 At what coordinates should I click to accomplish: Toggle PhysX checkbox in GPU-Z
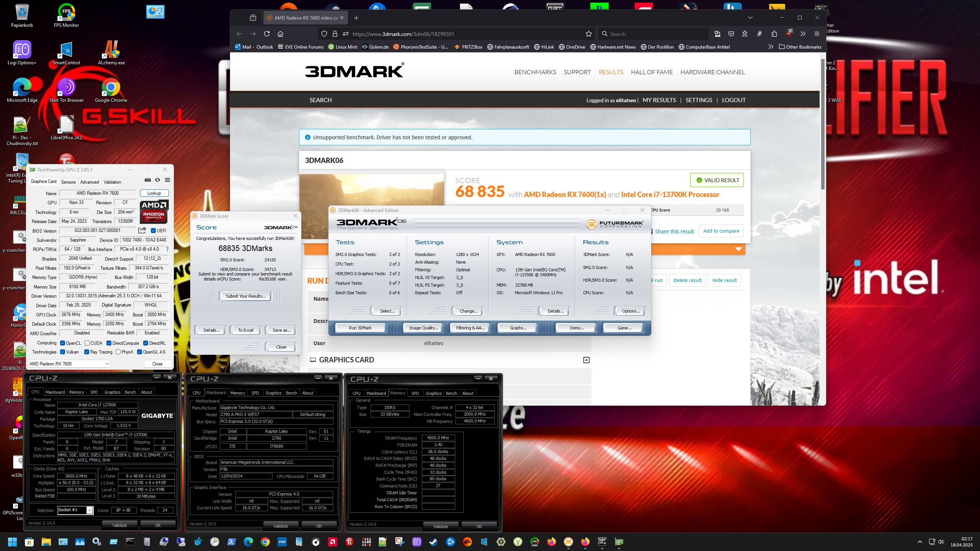pos(118,352)
